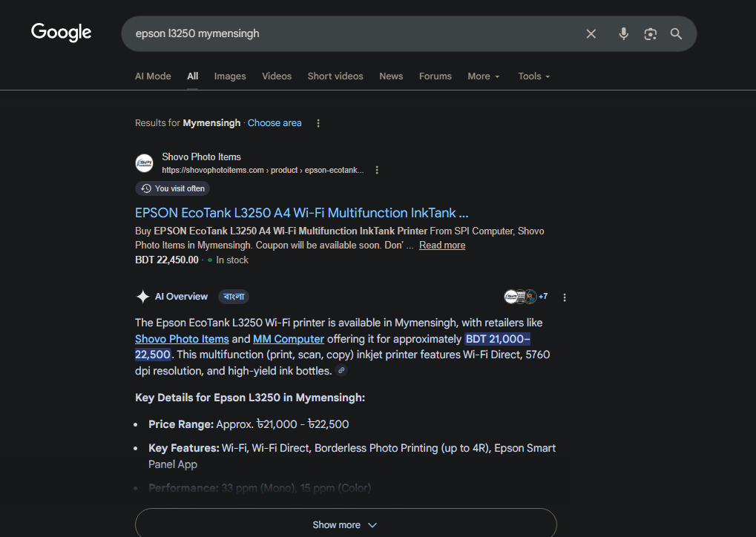Click the AI Overview source icons +7
This screenshot has width=756, height=537.
(x=525, y=297)
